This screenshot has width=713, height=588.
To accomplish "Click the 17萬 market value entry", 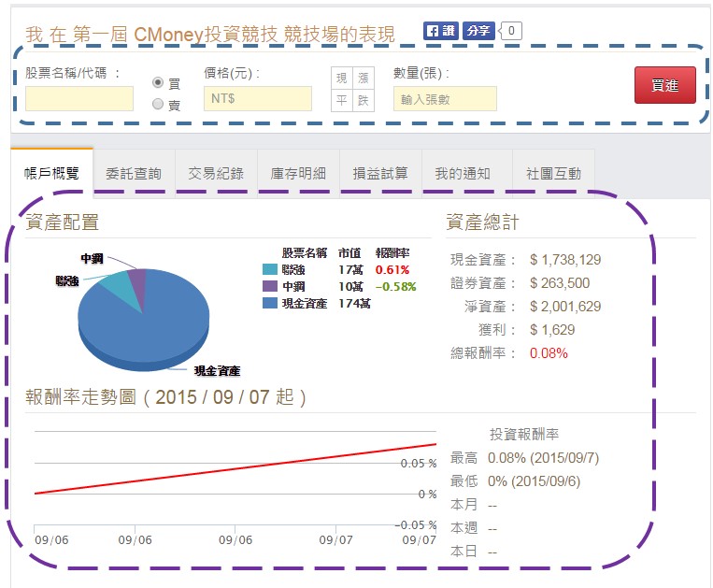I will pos(351,270).
